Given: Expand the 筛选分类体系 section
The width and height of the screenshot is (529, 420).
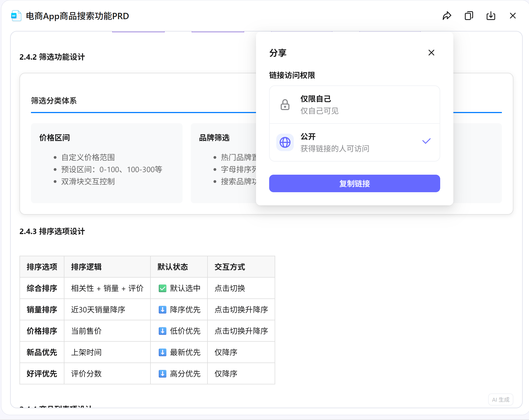Looking at the screenshot, I should [54, 101].
